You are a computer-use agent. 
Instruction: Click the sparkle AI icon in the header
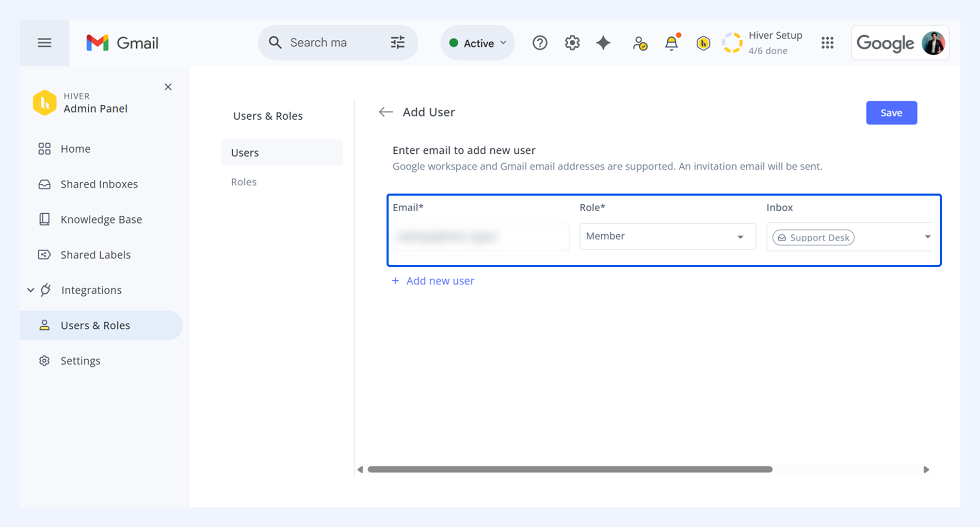point(603,43)
